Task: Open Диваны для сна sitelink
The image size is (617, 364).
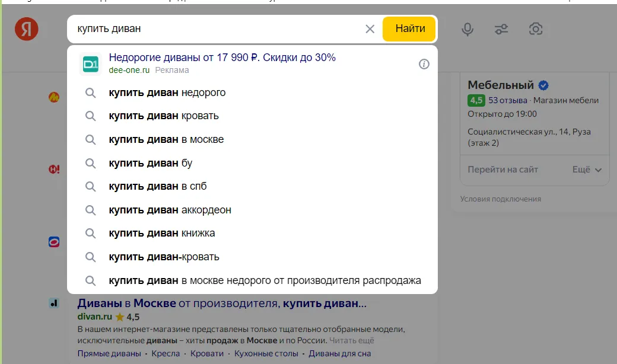Action: click(339, 353)
